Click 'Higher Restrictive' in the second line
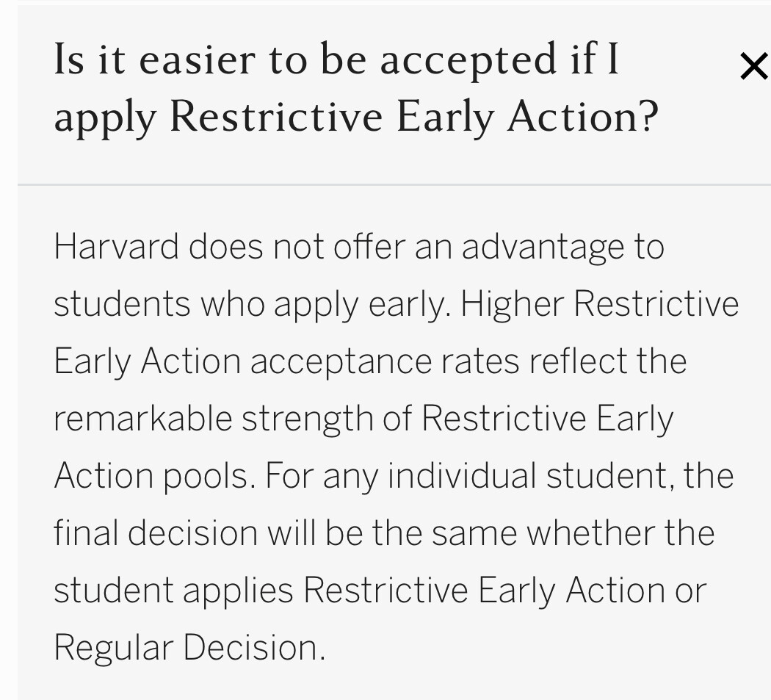771x700 pixels. (x=599, y=304)
